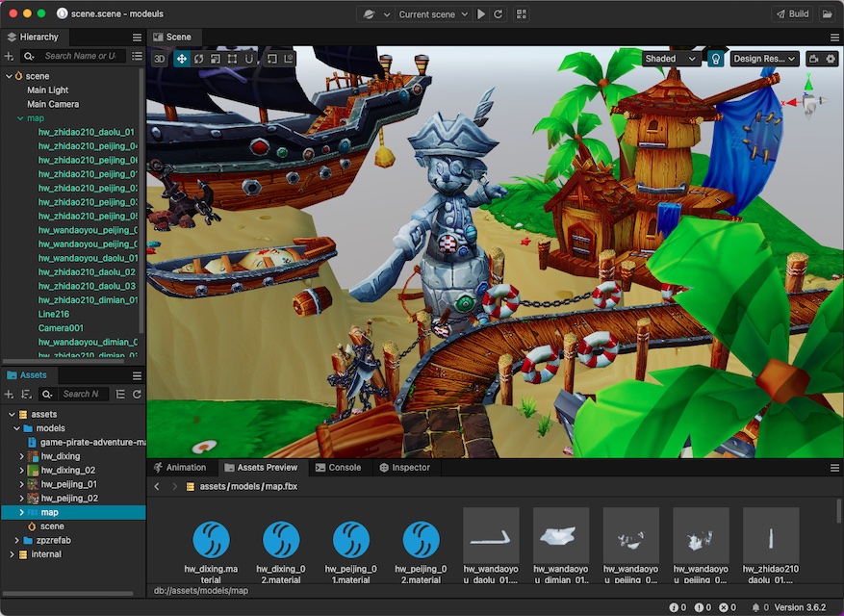Open the Current scene dropdown
The width and height of the screenshot is (844, 616).
point(433,14)
